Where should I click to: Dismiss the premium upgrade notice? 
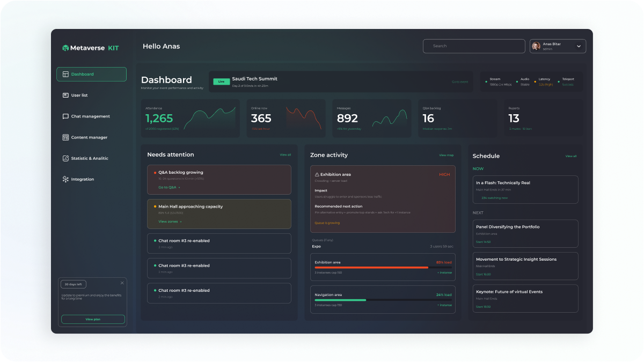(122, 283)
